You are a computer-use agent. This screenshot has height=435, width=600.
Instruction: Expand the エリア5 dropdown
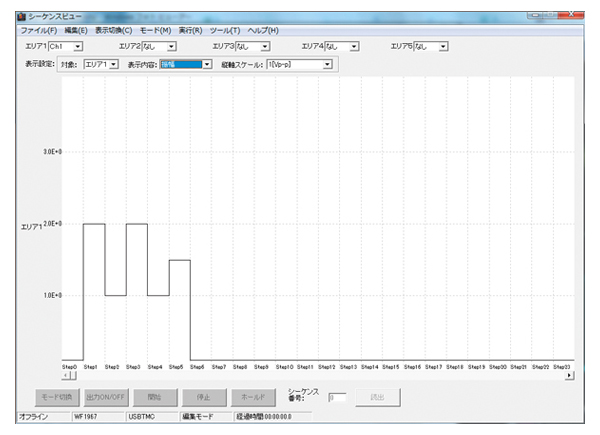[444, 46]
